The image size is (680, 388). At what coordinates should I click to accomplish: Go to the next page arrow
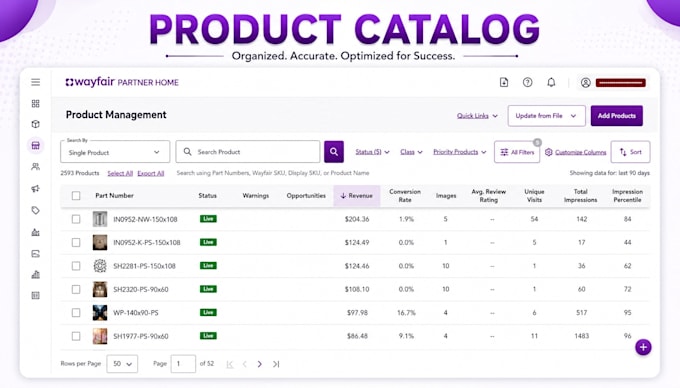(259, 364)
